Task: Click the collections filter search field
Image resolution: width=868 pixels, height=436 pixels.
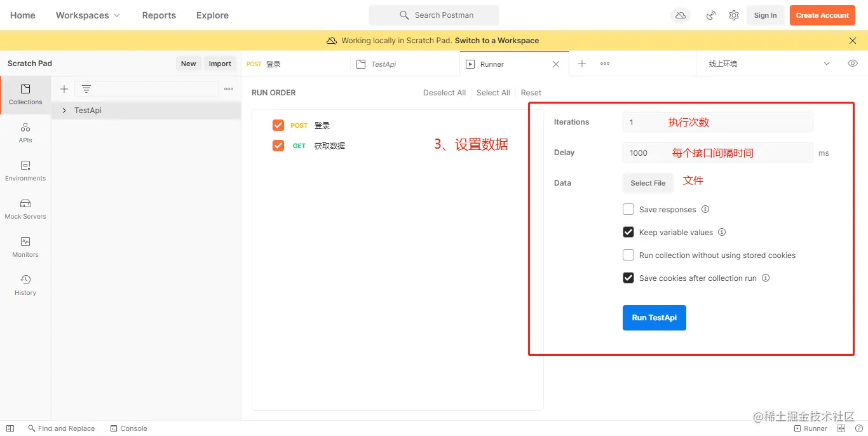Action: 147,89
